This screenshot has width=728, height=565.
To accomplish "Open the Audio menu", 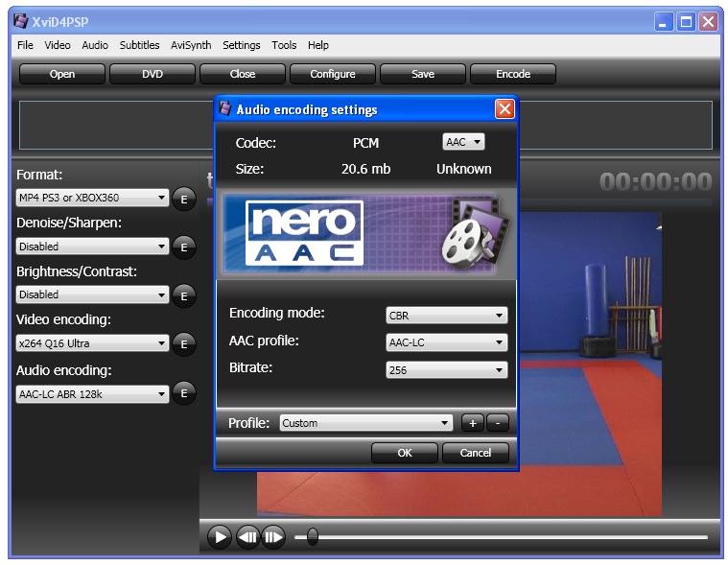I will click(95, 45).
